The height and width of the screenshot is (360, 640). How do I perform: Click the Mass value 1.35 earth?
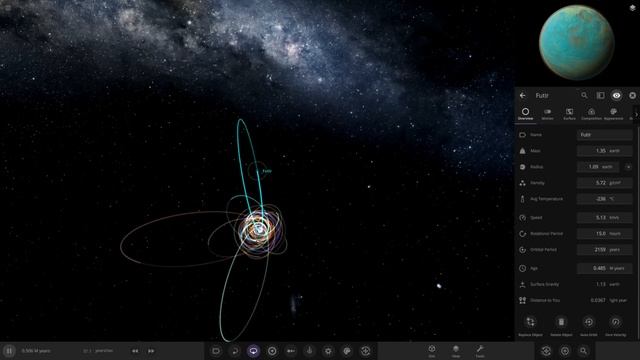pyautogui.click(x=604, y=151)
